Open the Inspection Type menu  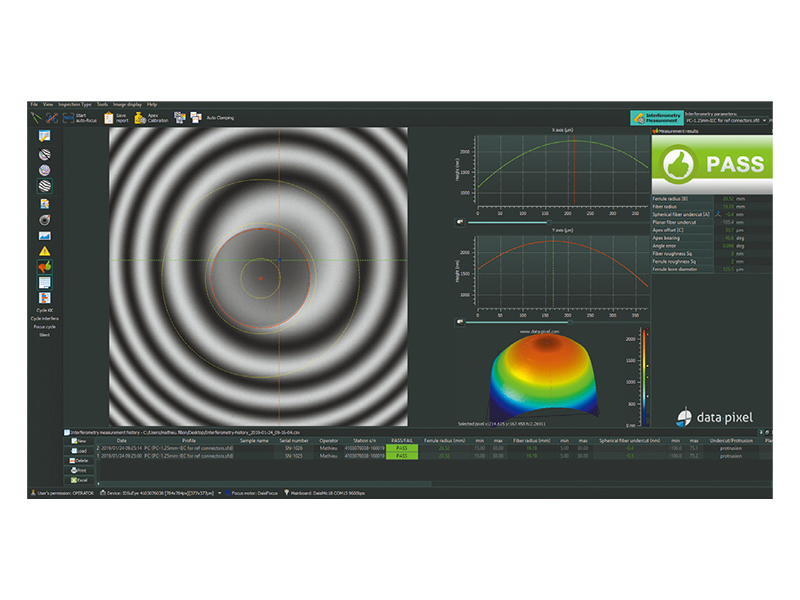coord(74,104)
